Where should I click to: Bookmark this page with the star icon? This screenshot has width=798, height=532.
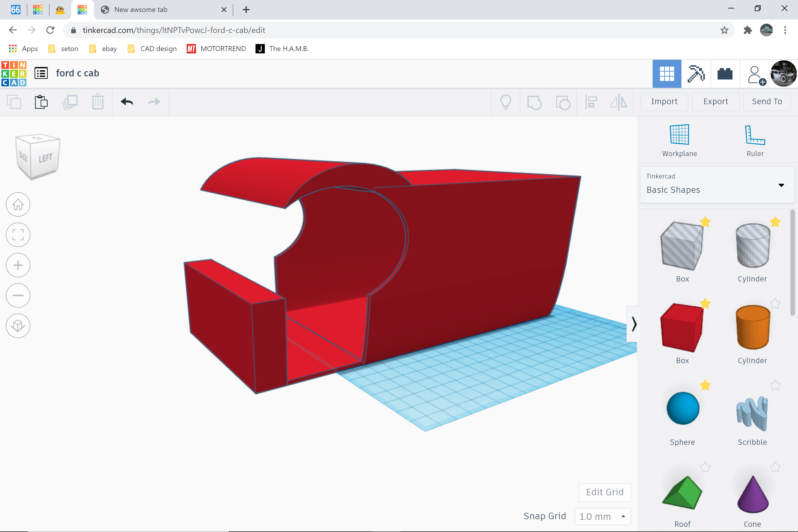pyautogui.click(x=724, y=30)
